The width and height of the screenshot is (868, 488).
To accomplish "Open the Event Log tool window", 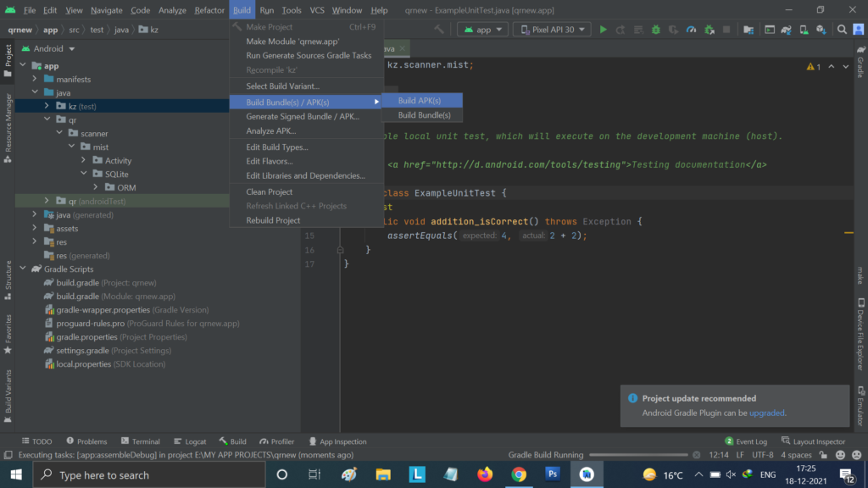I will coord(746,441).
